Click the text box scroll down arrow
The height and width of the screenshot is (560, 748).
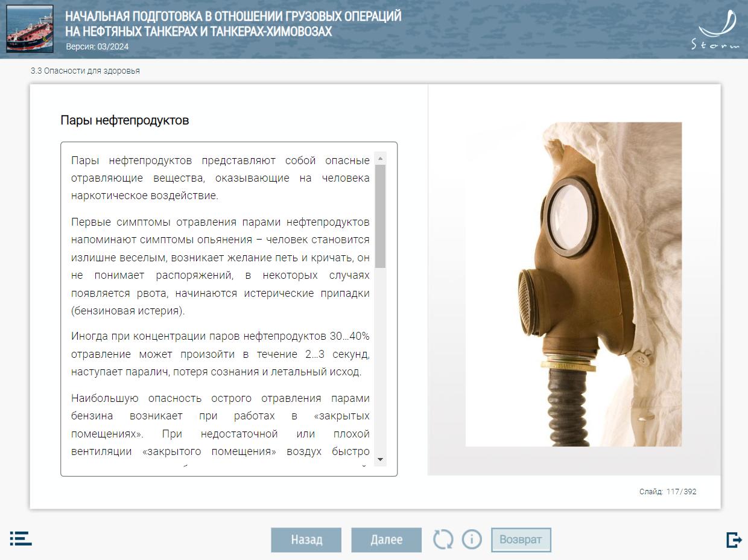tap(380, 460)
